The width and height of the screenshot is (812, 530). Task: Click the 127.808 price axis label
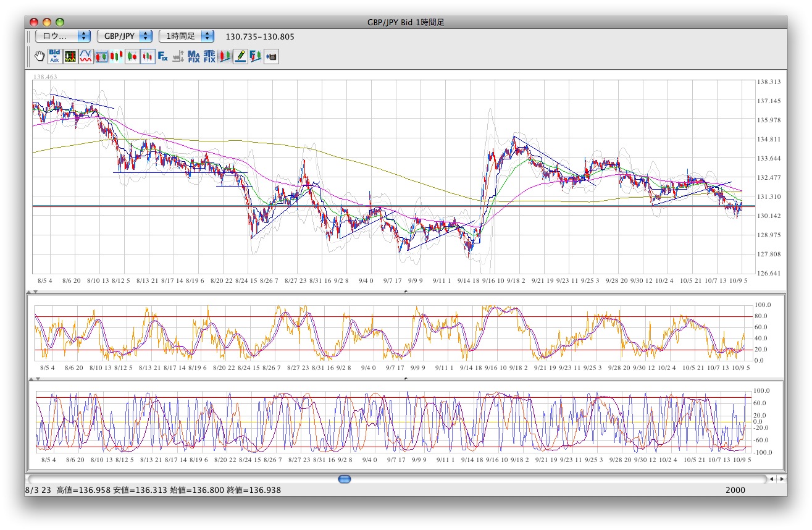(x=770, y=254)
